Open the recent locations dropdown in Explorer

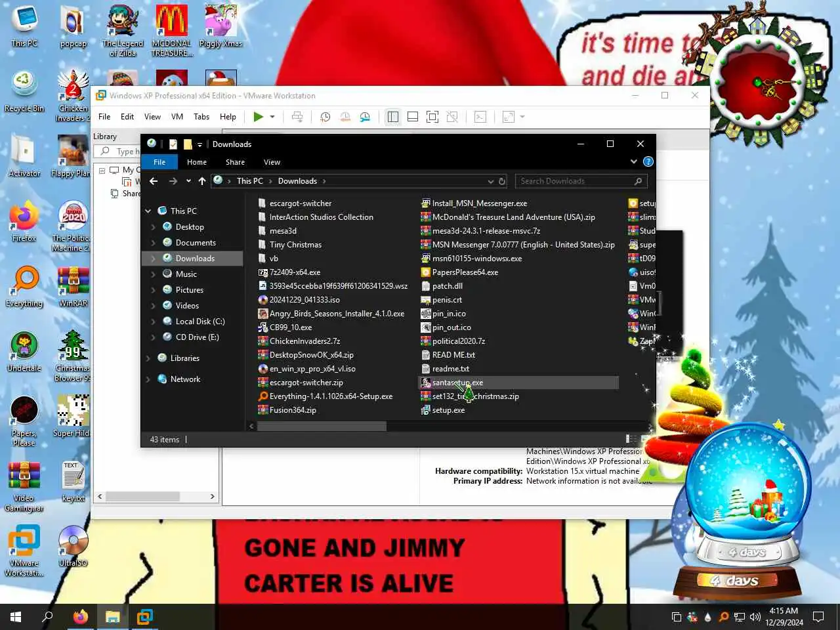click(x=188, y=181)
